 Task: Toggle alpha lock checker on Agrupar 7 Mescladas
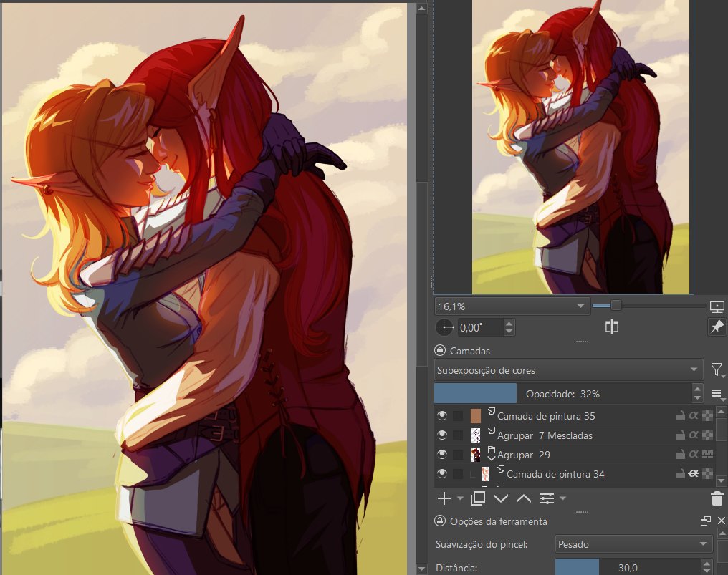point(707,435)
